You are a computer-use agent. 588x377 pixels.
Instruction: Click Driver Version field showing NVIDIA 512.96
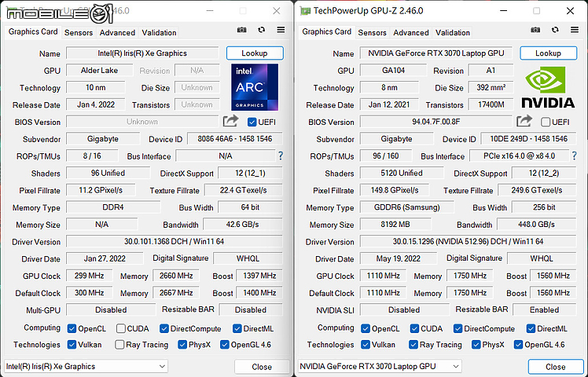click(x=468, y=241)
